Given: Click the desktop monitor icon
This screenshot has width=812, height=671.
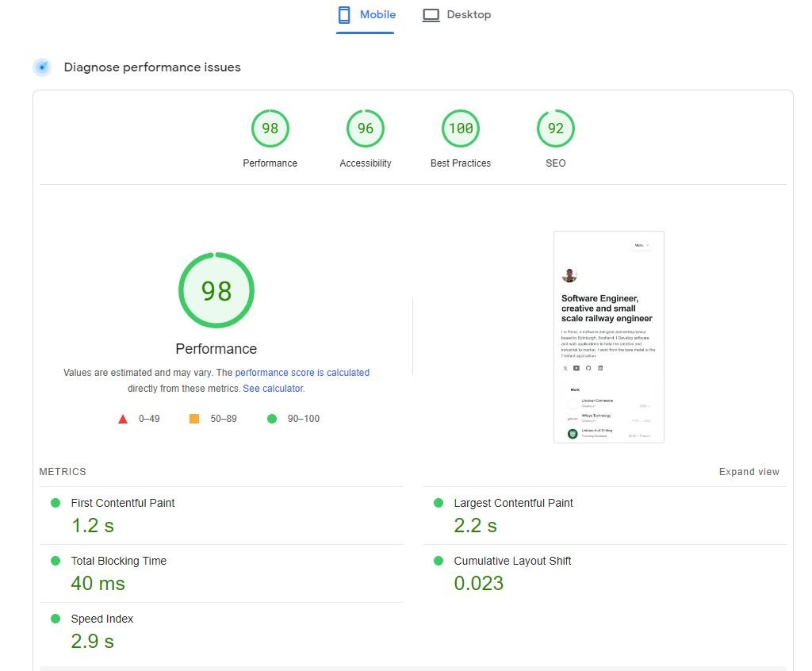Looking at the screenshot, I should click(431, 15).
